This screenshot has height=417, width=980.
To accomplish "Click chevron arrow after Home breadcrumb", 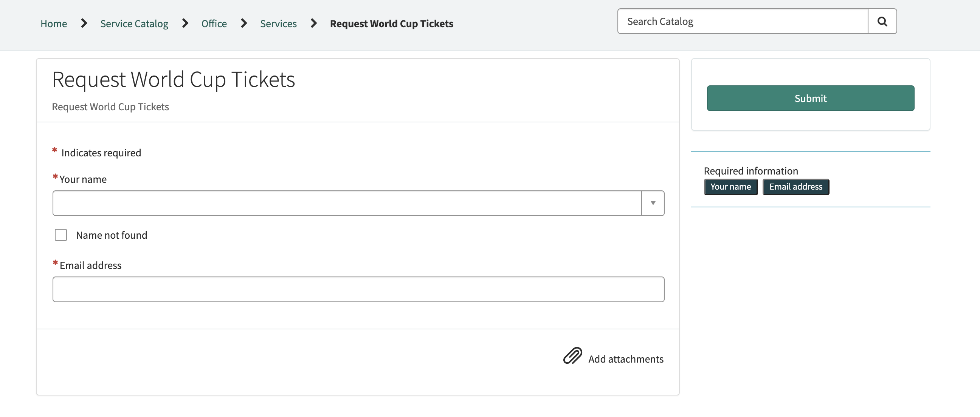I will point(84,23).
